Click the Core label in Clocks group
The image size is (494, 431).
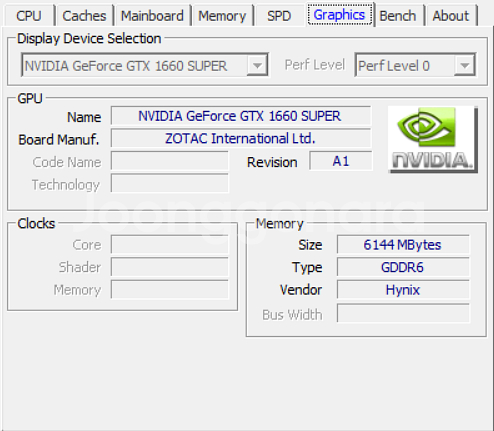coord(87,245)
